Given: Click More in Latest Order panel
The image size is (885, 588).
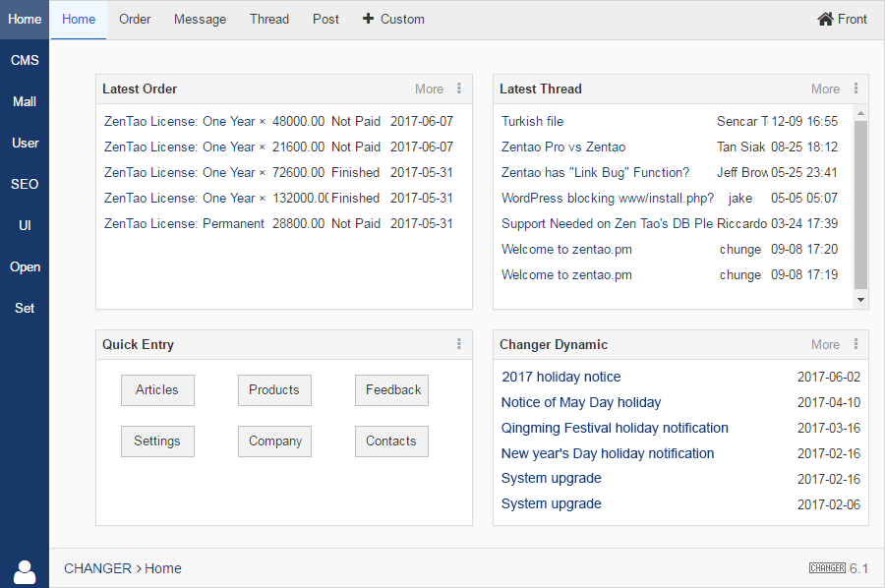Looking at the screenshot, I should point(429,89).
